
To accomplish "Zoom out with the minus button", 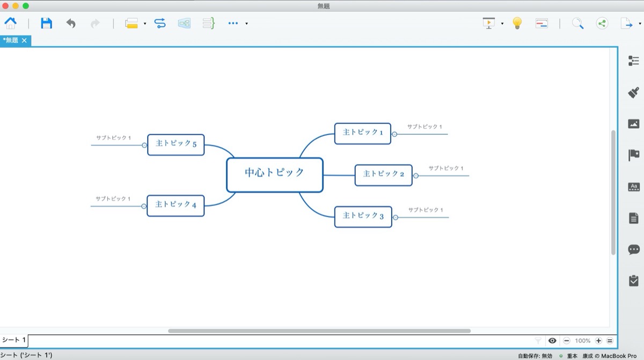I will pyautogui.click(x=567, y=341).
